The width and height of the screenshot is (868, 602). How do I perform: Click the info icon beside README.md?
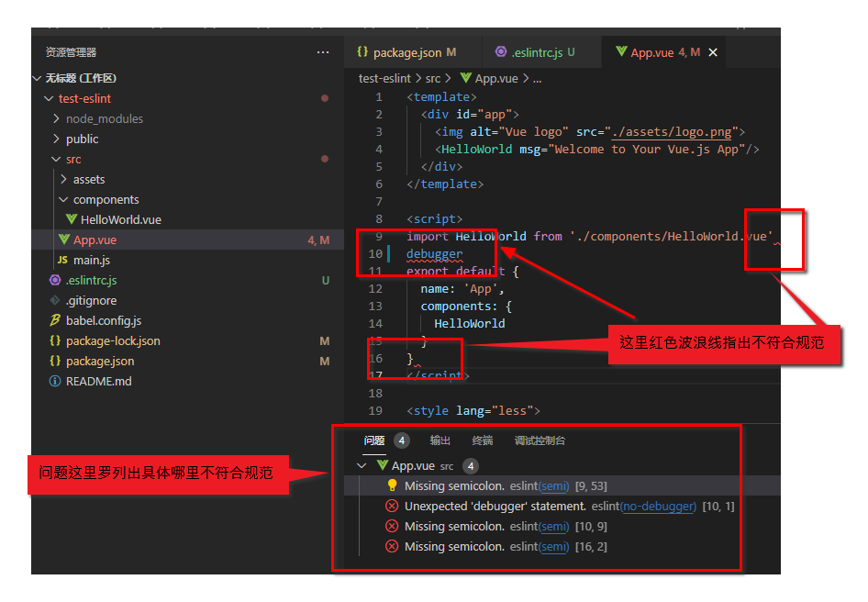(x=55, y=381)
